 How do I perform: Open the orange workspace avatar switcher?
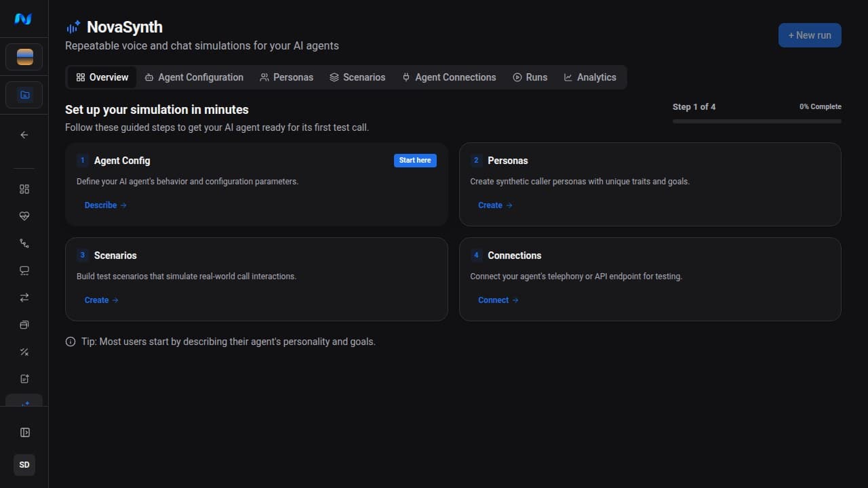pos(24,57)
